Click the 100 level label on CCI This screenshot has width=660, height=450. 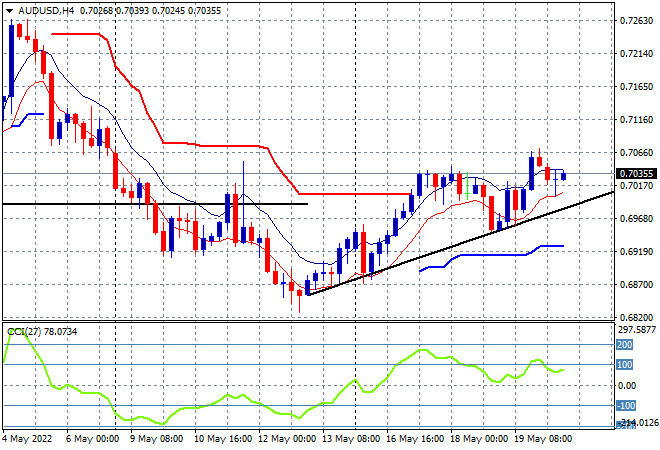tap(624, 365)
